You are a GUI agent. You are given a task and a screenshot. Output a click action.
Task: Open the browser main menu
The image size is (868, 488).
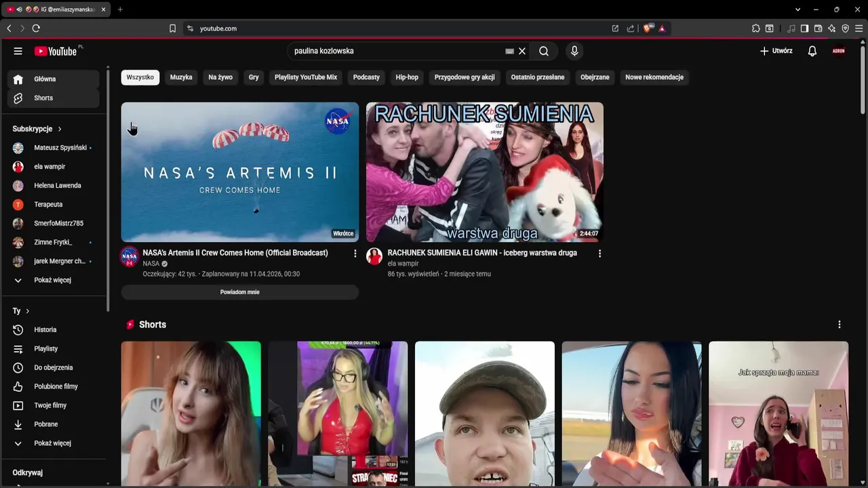click(x=859, y=28)
